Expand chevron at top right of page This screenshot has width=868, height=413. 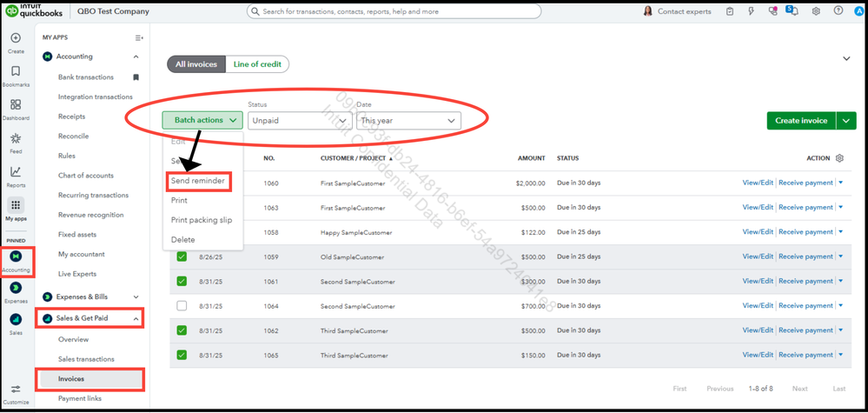pyautogui.click(x=846, y=58)
